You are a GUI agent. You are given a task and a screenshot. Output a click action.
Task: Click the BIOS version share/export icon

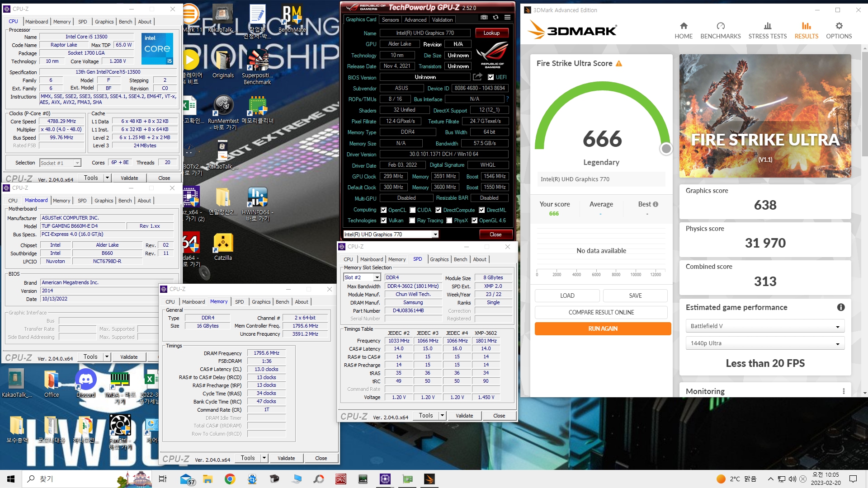coord(477,77)
